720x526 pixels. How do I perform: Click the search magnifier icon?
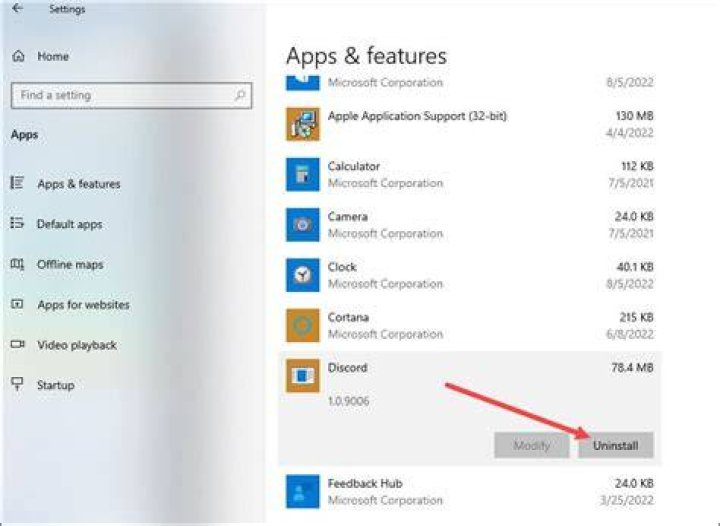(240, 95)
